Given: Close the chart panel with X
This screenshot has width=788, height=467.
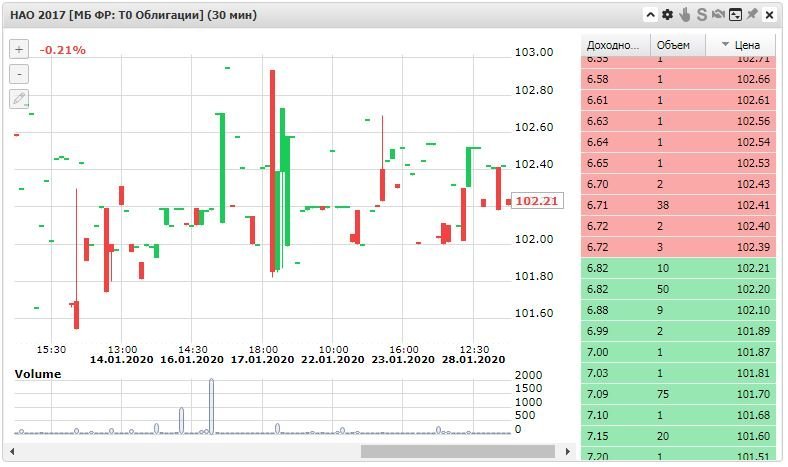Looking at the screenshot, I should pyautogui.click(x=769, y=15).
